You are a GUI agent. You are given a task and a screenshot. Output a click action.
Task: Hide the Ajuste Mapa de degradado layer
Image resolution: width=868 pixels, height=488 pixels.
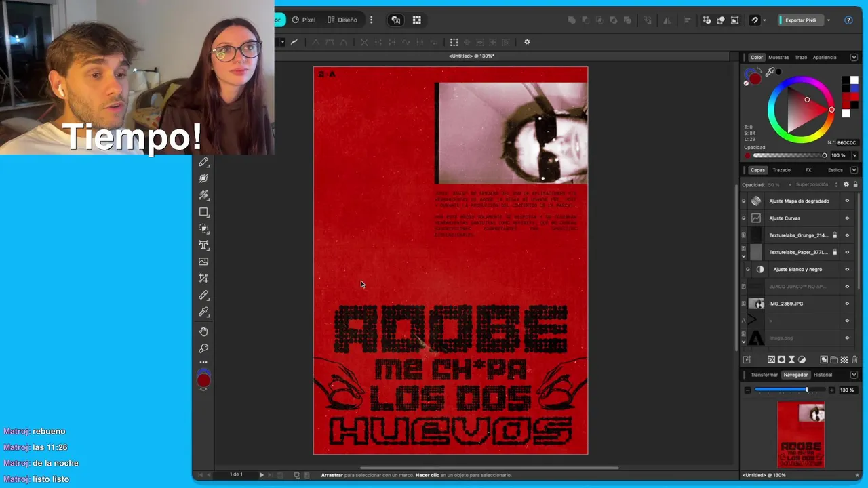pos(847,201)
